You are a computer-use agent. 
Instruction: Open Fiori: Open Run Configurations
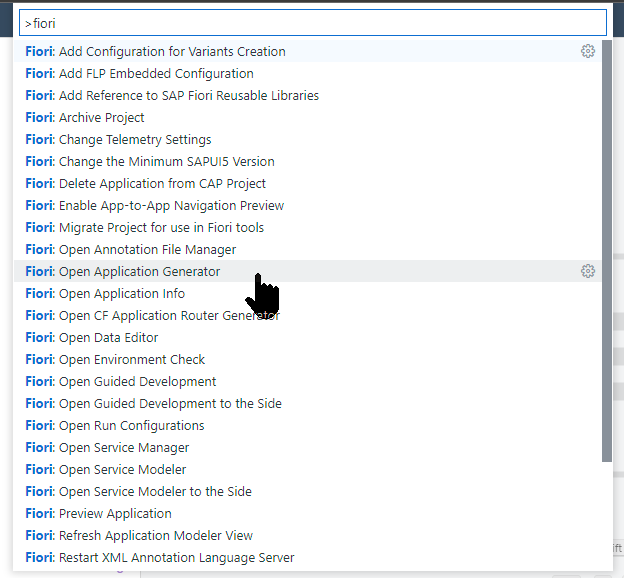(x=308, y=426)
